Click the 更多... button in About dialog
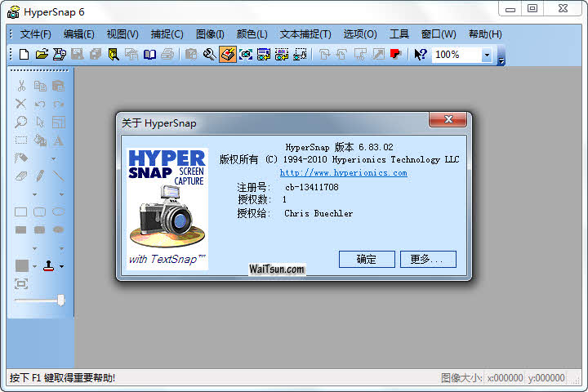Image resolution: width=588 pixels, height=392 pixels. [x=428, y=259]
